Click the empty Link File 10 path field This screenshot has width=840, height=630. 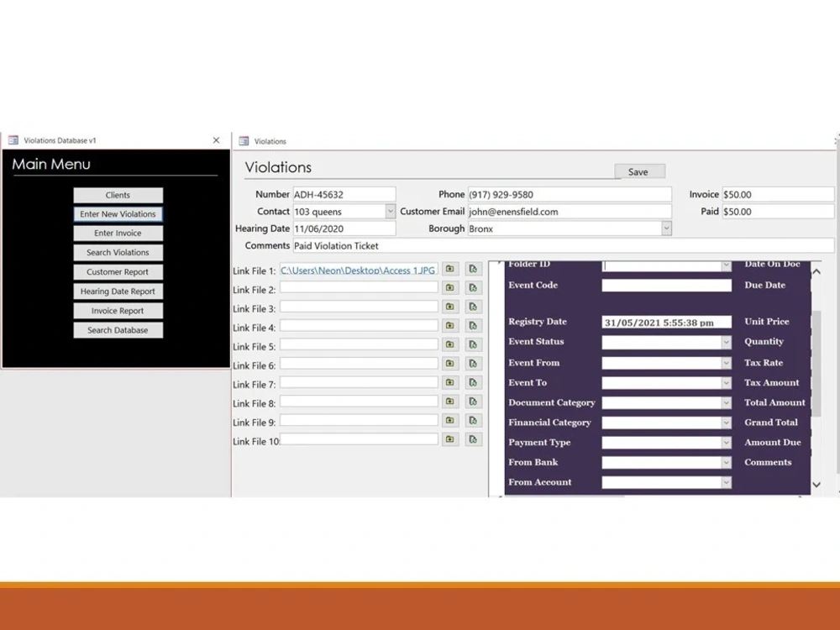359,439
